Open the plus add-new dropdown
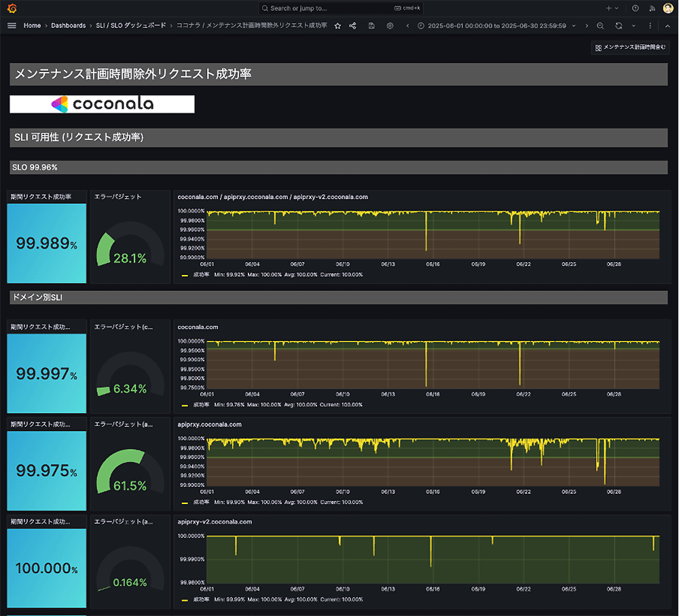This screenshot has width=679, height=616. tap(612, 8)
